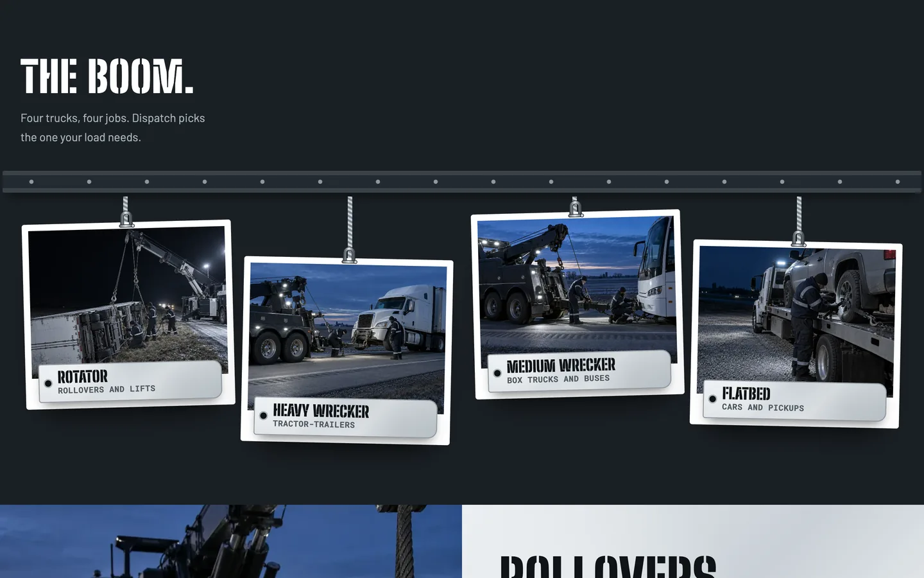Open the Rotator truck photo card
The image size is (924, 578).
pyautogui.click(x=128, y=314)
